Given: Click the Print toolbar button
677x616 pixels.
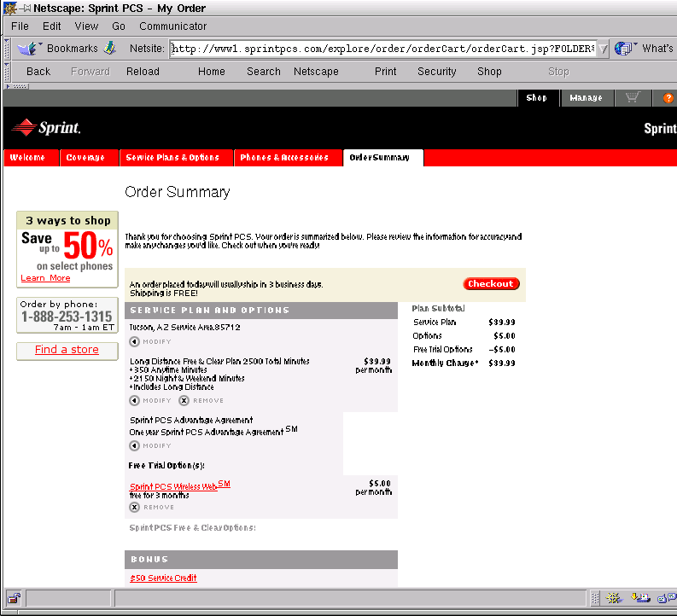Looking at the screenshot, I should (386, 72).
